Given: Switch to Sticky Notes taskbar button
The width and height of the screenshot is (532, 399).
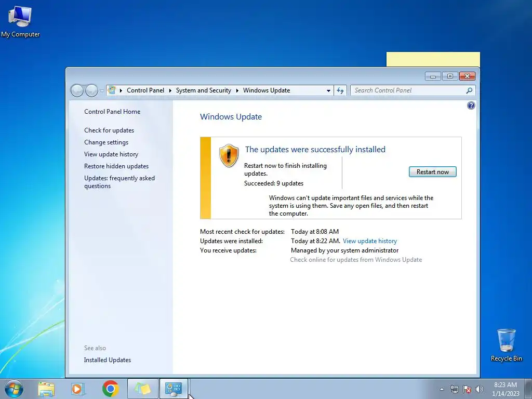Looking at the screenshot, I should click(x=142, y=389).
